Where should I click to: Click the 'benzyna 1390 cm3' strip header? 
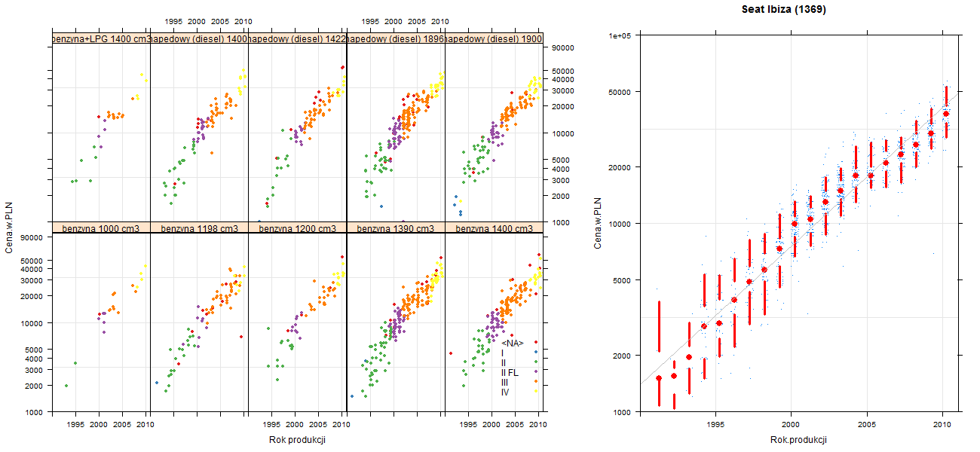pos(396,228)
